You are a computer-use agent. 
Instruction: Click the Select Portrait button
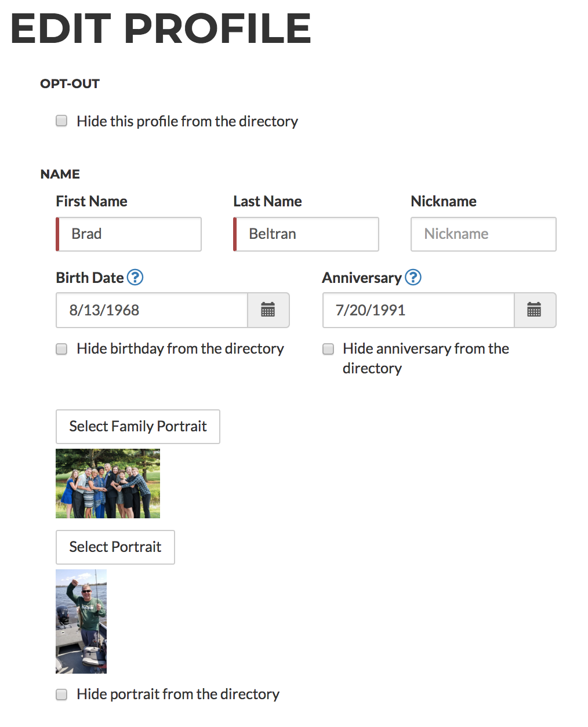(115, 547)
